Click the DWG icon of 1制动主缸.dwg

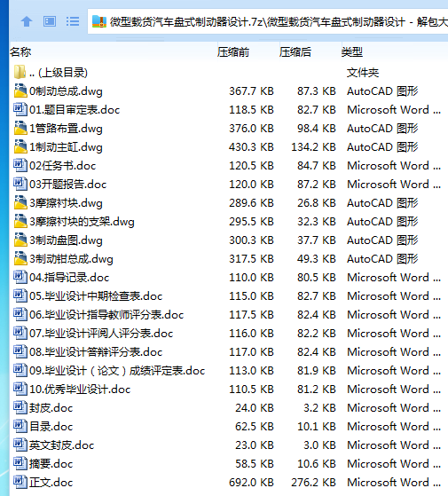(20, 146)
